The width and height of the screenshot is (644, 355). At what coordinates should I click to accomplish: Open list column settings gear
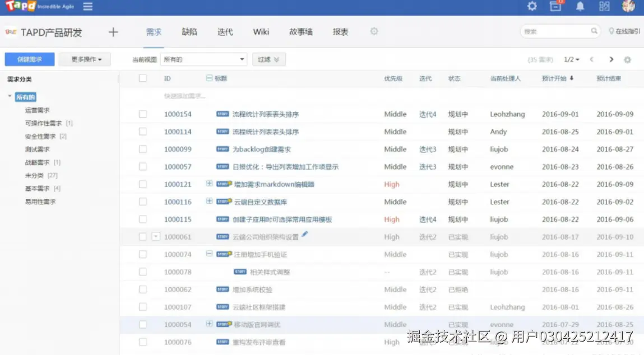(628, 60)
